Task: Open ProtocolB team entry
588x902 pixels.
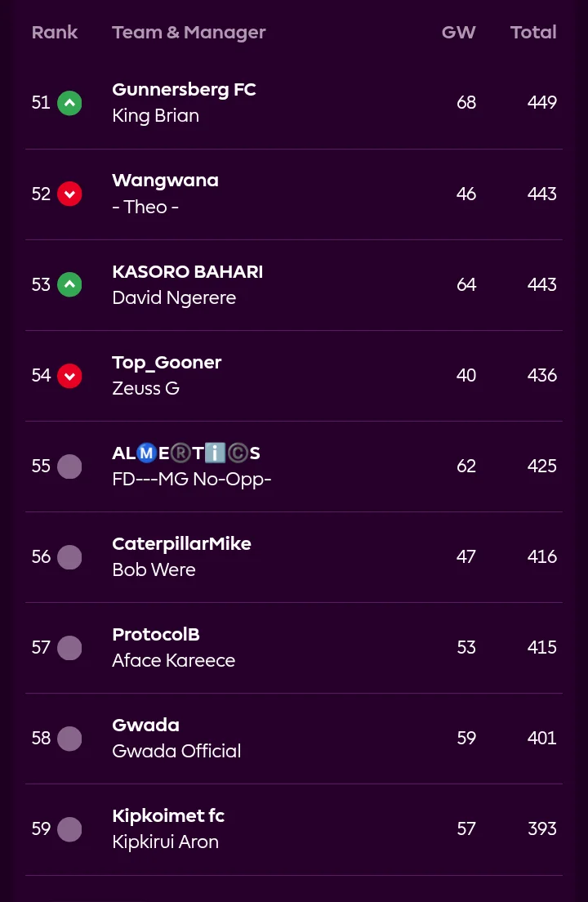Action: coord(156,634)
